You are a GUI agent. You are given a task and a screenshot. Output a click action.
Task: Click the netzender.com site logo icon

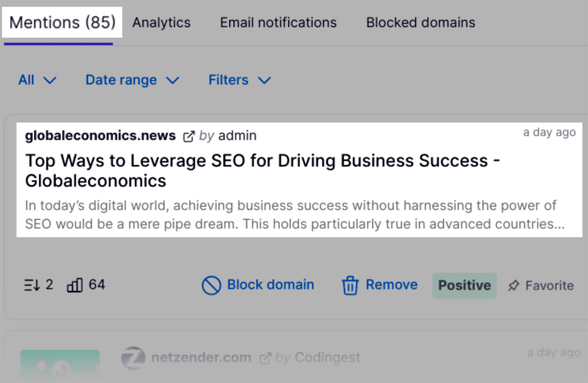pyautogui.click(x=133, y=358)
